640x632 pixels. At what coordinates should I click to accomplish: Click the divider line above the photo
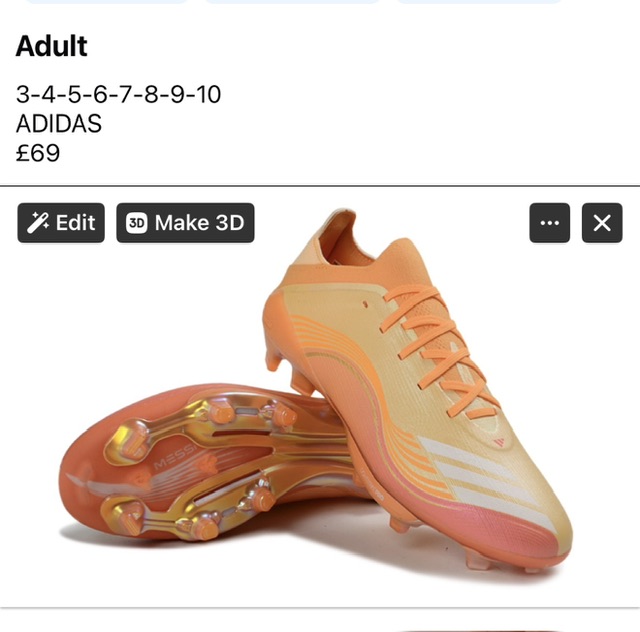[x=320, y=186]
